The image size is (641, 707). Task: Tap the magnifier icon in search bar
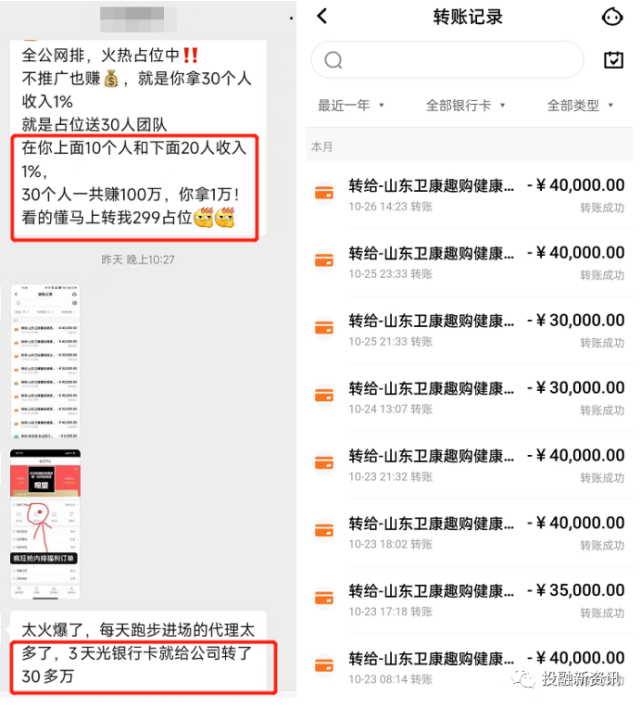[334, 60]
